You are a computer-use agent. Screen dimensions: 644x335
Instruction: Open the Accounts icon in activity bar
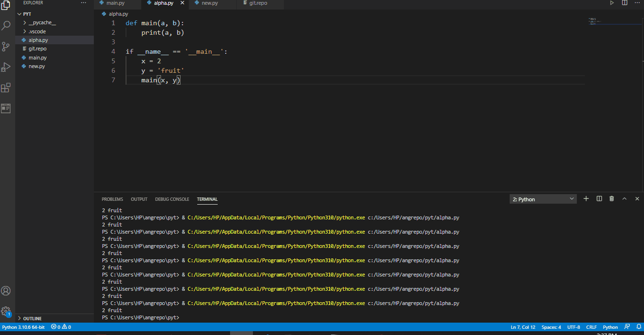(x=6, y=290)
